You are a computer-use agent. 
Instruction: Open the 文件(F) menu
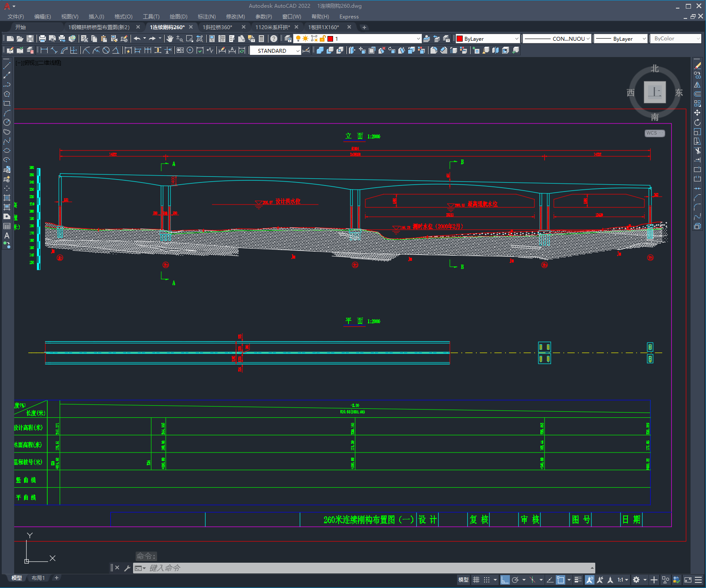16,17
